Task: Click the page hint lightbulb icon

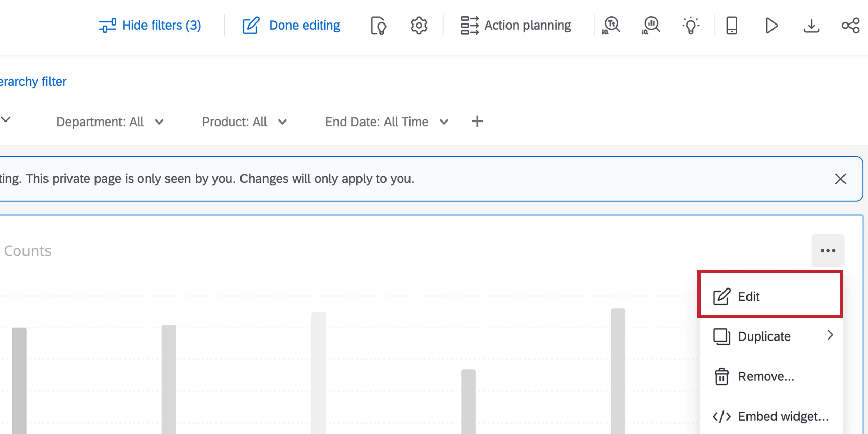Action: click(x=378, y=25)
